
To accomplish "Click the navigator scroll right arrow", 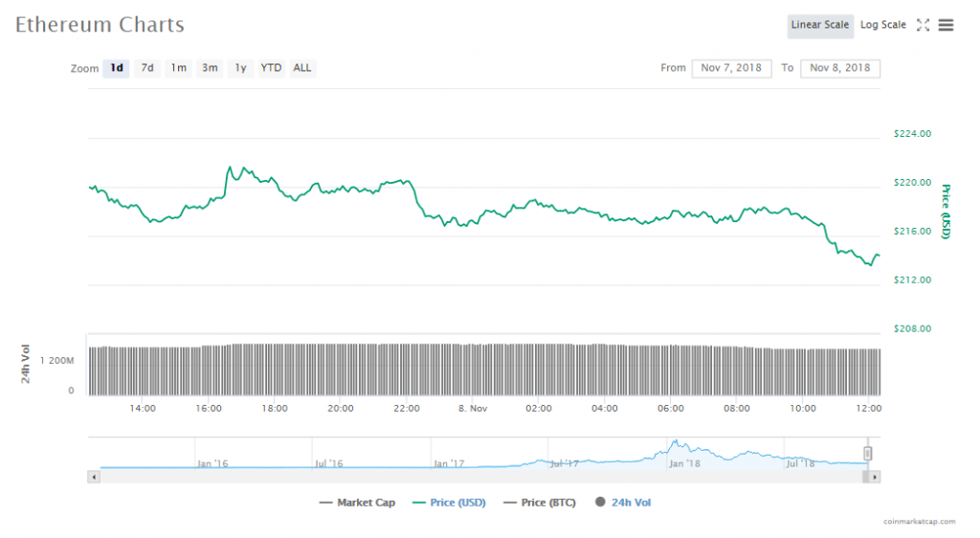I will 875,476.
